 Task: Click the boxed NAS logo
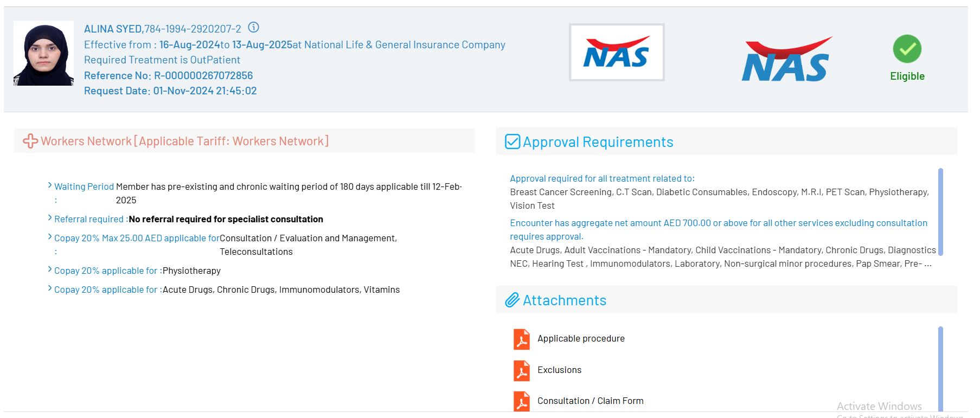coord(616,53)
